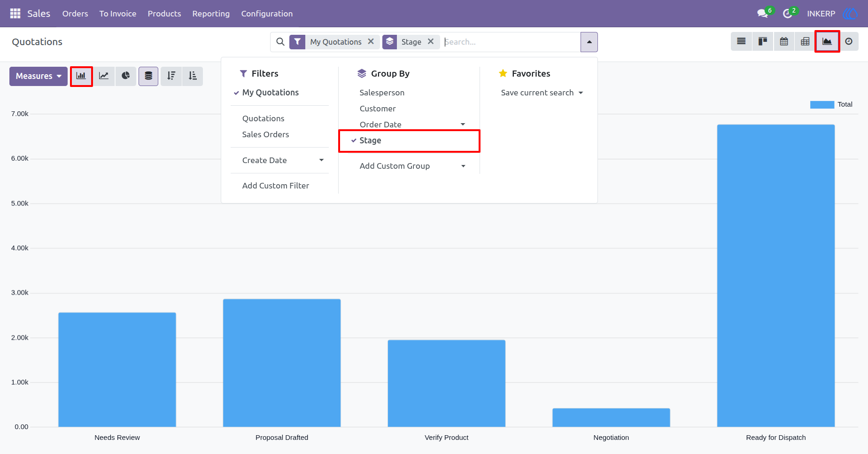Group by Salesperson
This screenshot has width=868, height=454.
[382, 93]
